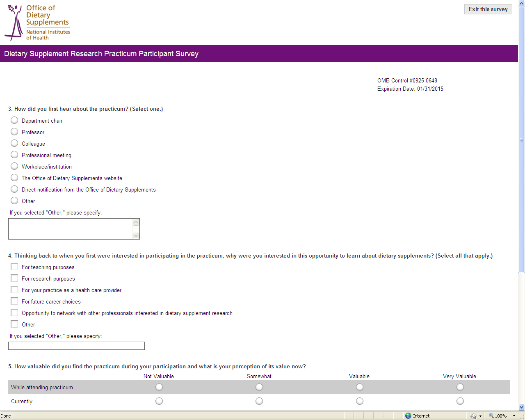Check Opportunity to network with other professionals

point(14,313)
